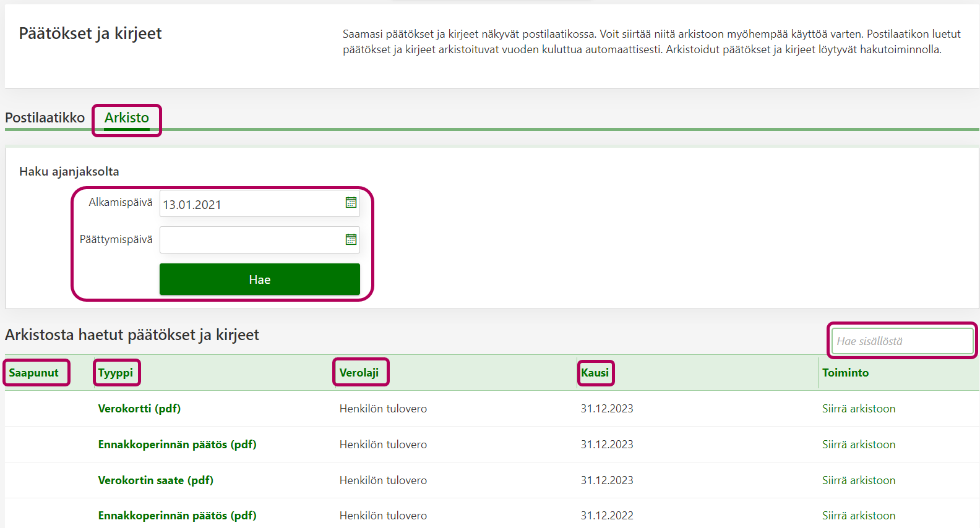Click Siirrä arkistoon in the Verokortti row
The height and width of the screenshot is (528, 980).
click(x=858, y=409)
